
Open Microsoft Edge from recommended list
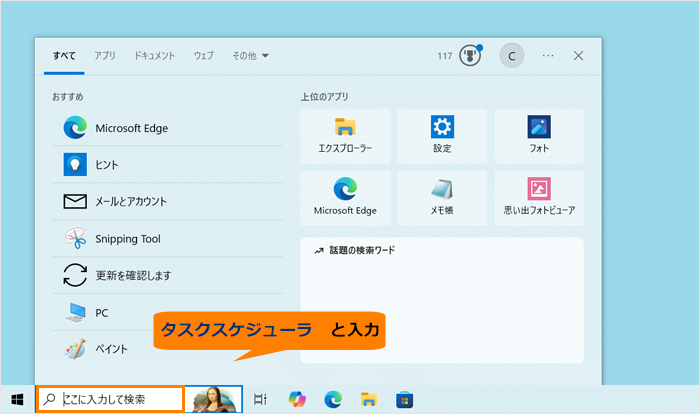coord(167,128)
